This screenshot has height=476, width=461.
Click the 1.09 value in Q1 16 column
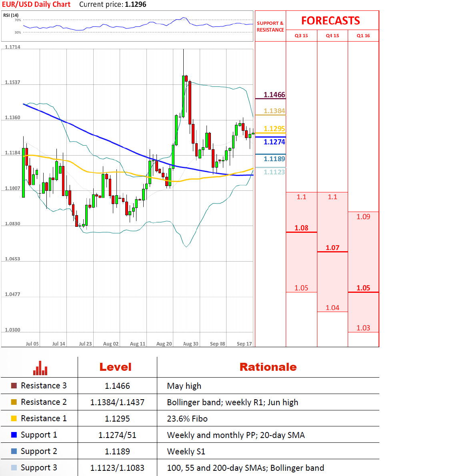point(363,217)
